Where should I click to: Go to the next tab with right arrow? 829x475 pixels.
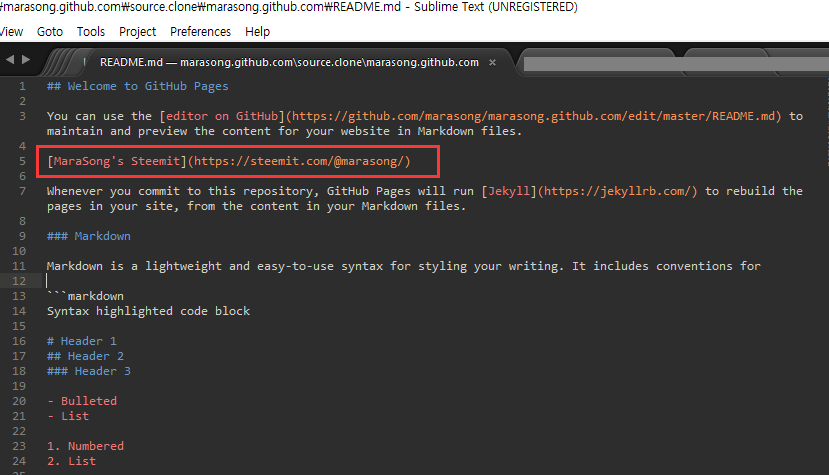pyautogui.click(x=26, y=60)
